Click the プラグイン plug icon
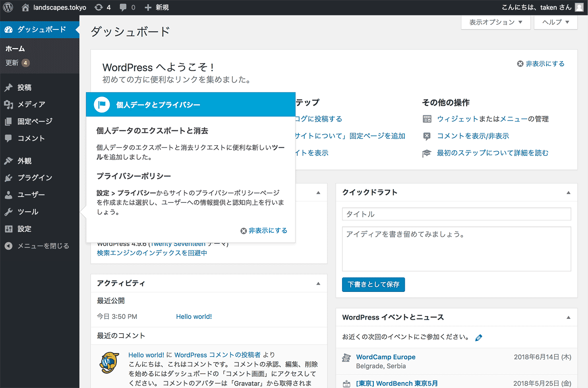 [8, 178]
